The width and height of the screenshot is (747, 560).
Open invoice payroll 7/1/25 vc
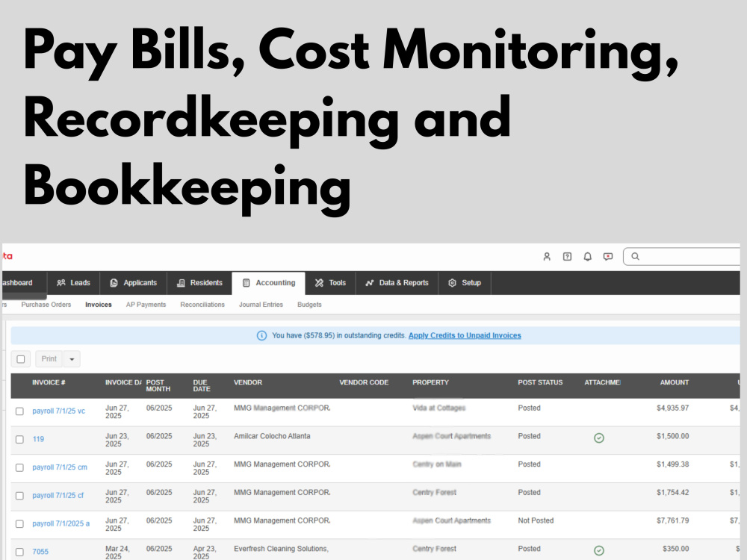[58, 411]
